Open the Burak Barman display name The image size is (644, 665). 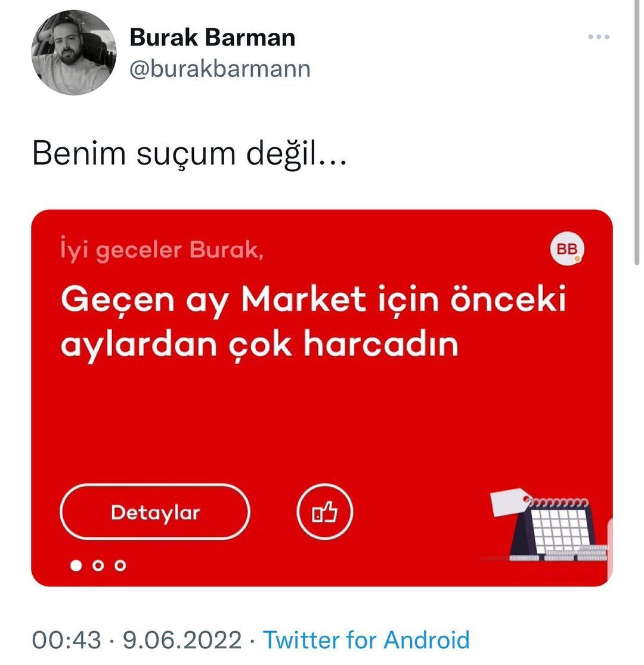pos(212,38)
